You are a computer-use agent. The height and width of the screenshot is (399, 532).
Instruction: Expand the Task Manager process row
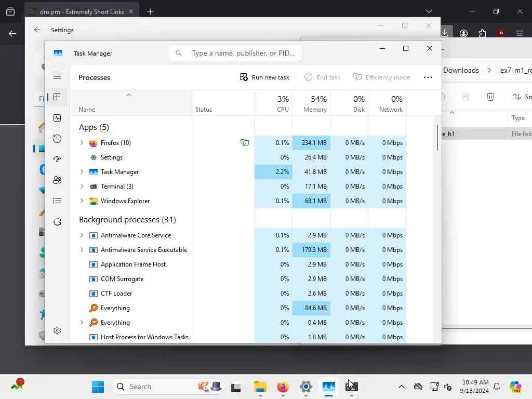click(82, 172)
